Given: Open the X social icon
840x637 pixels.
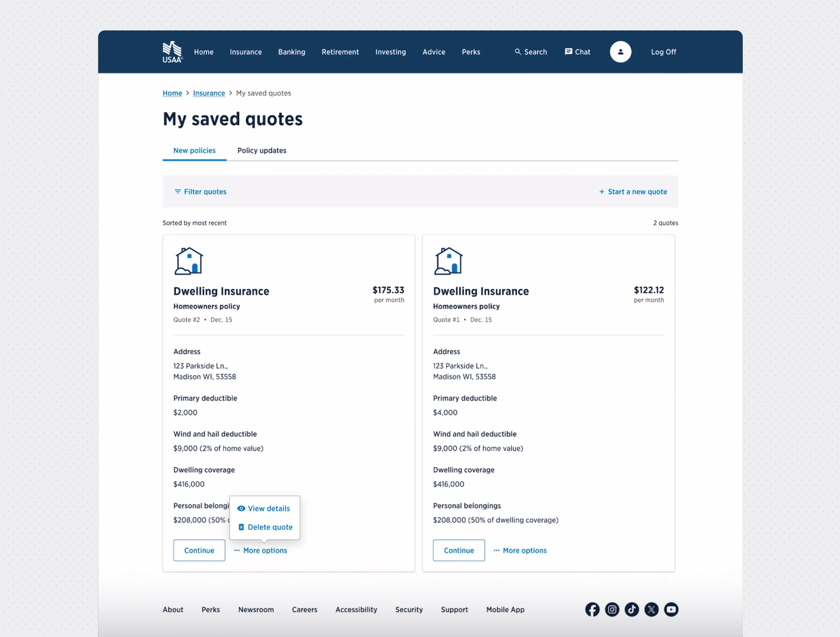Looking at the screenshot, I should coord(651,609).
